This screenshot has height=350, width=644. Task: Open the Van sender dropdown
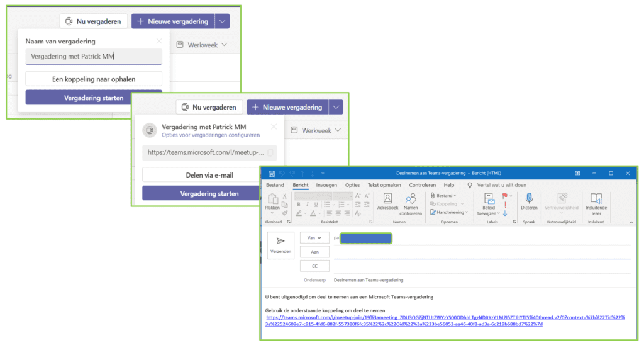click(x=314, y=238)
